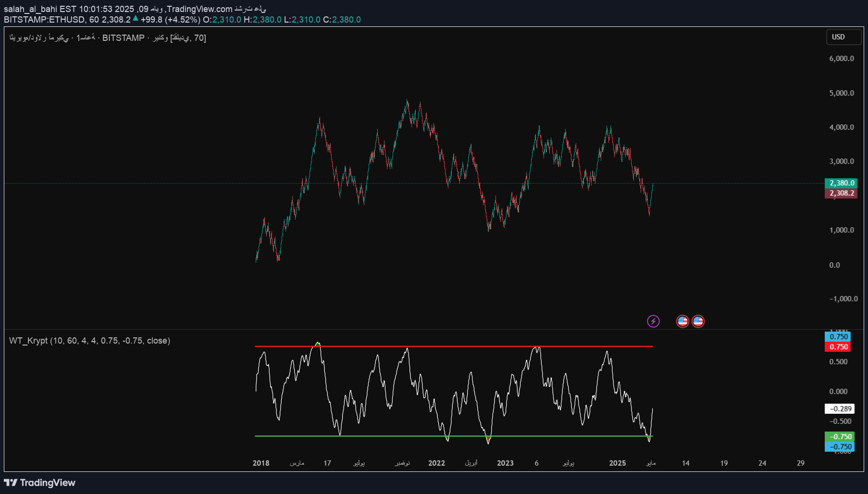Image resolution: width=868 pixels, height=494 pixels.
Task: Click the 24 date label on time axis
Action: pos(762,463)
